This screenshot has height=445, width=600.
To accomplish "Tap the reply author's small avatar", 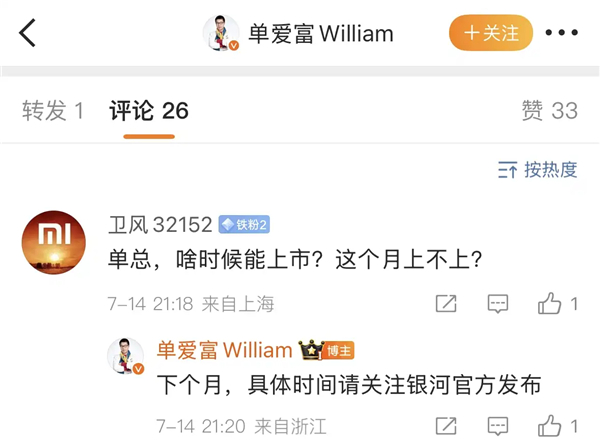I will point(126,356).
